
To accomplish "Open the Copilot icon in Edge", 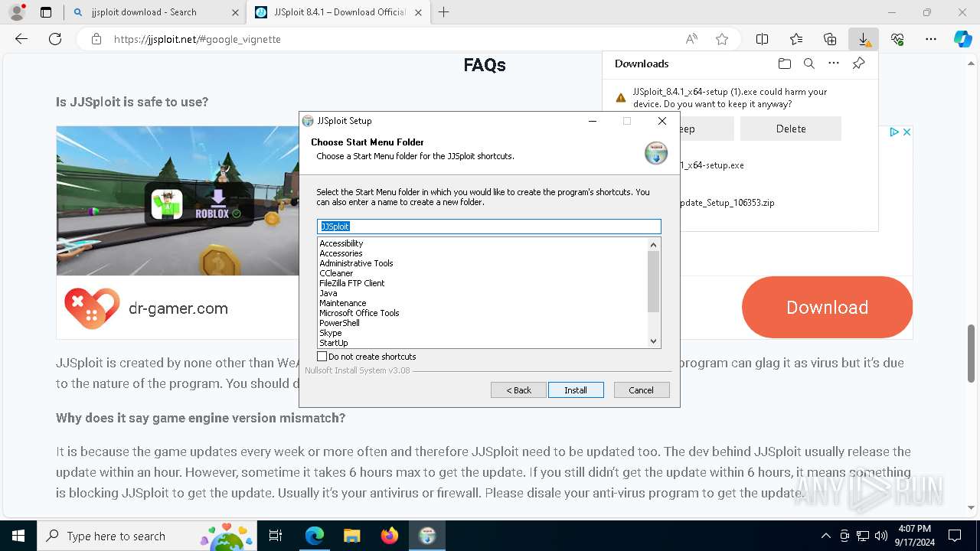I will tap(962, 39).
